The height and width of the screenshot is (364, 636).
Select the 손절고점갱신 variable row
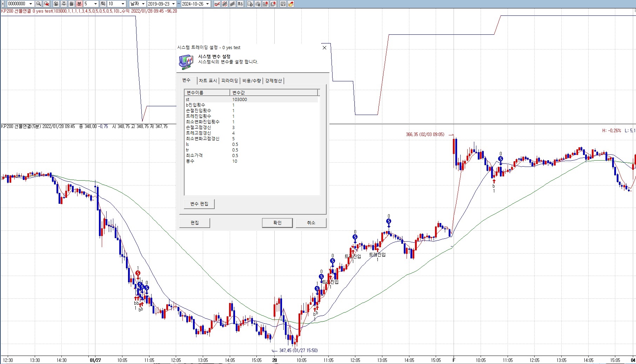point(199,128)
